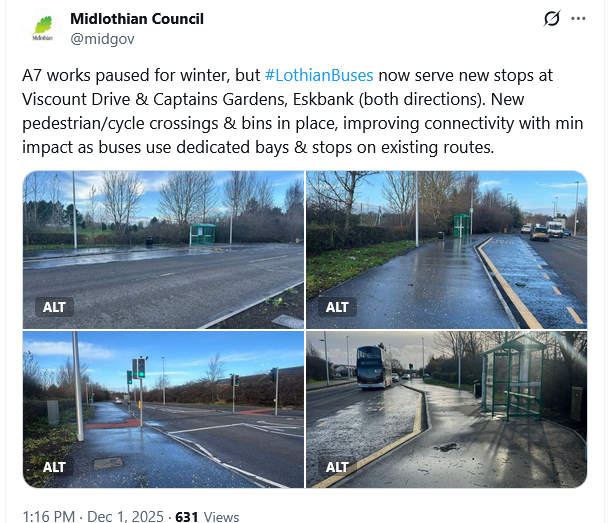
Task: Open the Grok explain icon
Action: pyautogui.click(x=552, y=18)
